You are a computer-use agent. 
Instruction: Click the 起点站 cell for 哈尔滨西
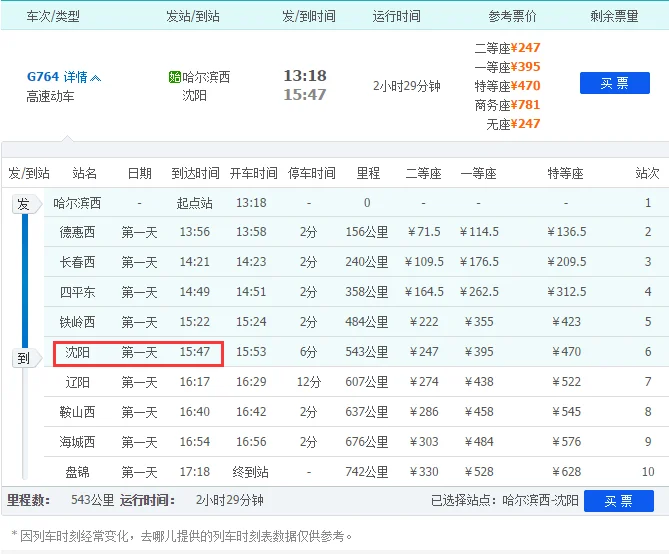(195, 203)
